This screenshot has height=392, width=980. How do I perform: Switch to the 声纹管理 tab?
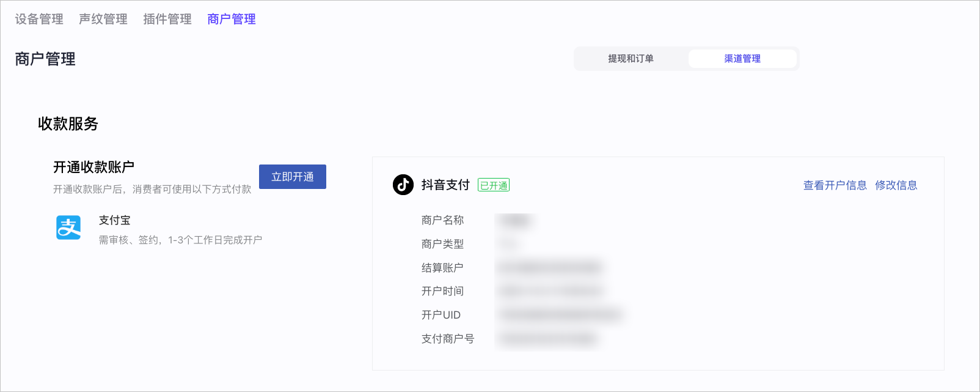(103, 19)
